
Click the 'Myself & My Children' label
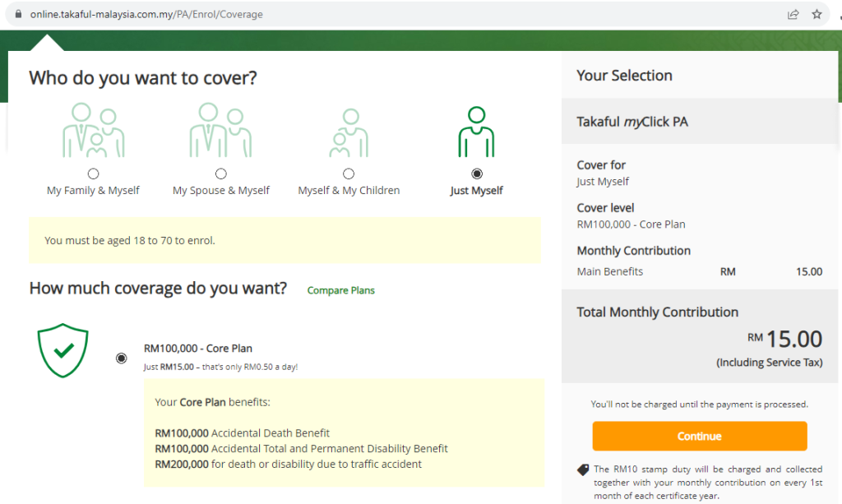[349, 191]
